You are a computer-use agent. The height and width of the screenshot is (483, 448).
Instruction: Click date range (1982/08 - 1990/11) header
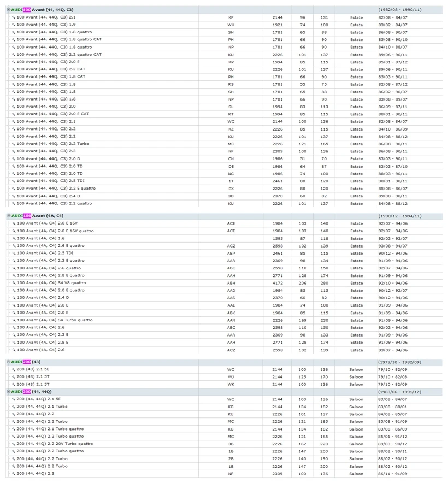[399, 10]
